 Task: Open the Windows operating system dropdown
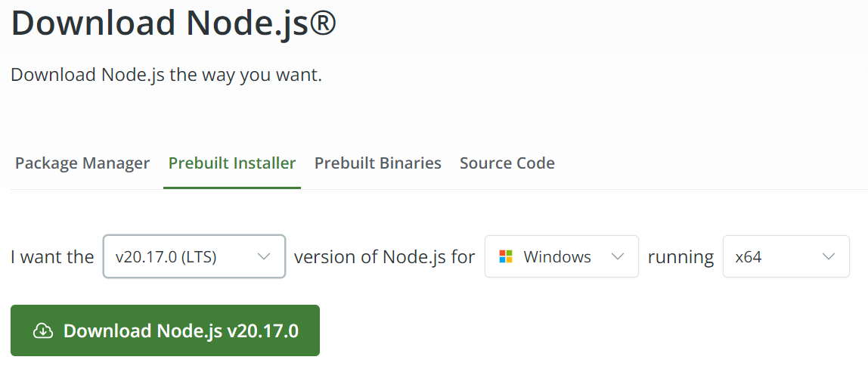coord(562,256)
